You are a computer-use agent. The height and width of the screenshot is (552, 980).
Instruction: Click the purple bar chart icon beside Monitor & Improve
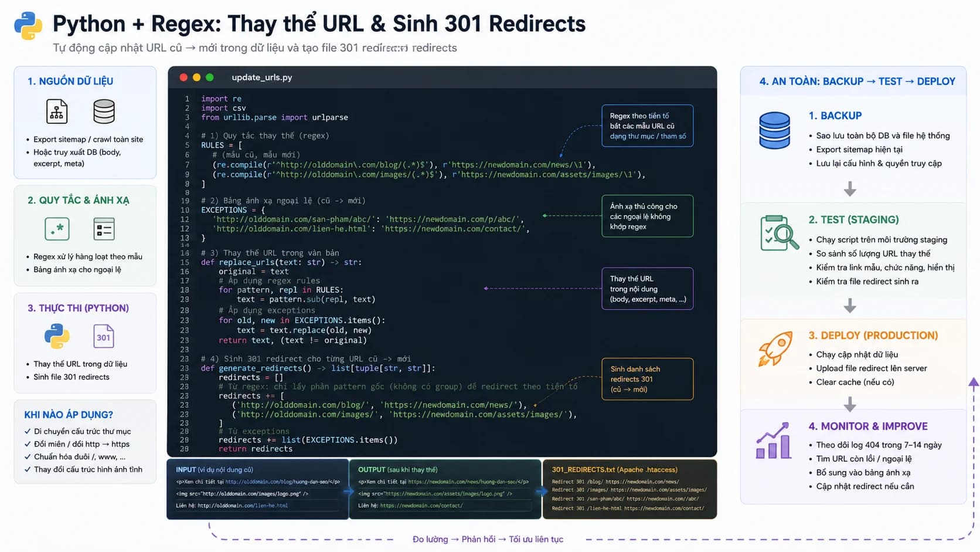(x=774, y=441)
